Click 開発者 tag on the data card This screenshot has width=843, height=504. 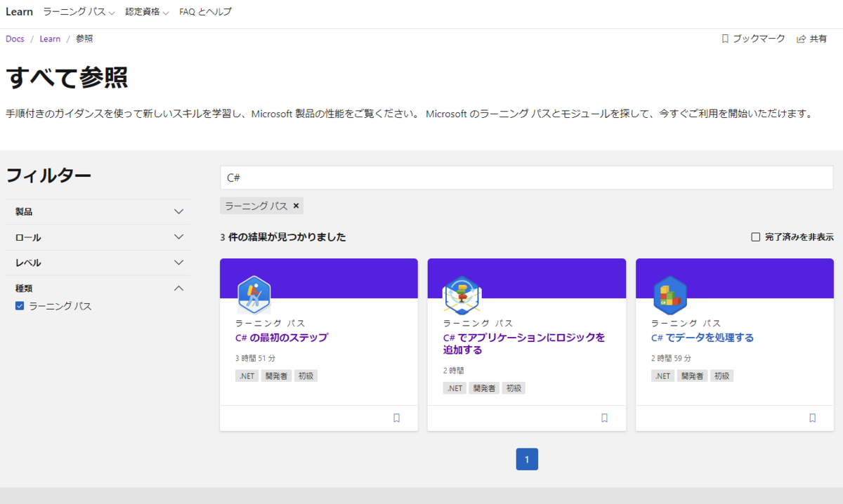coord(692,376)
